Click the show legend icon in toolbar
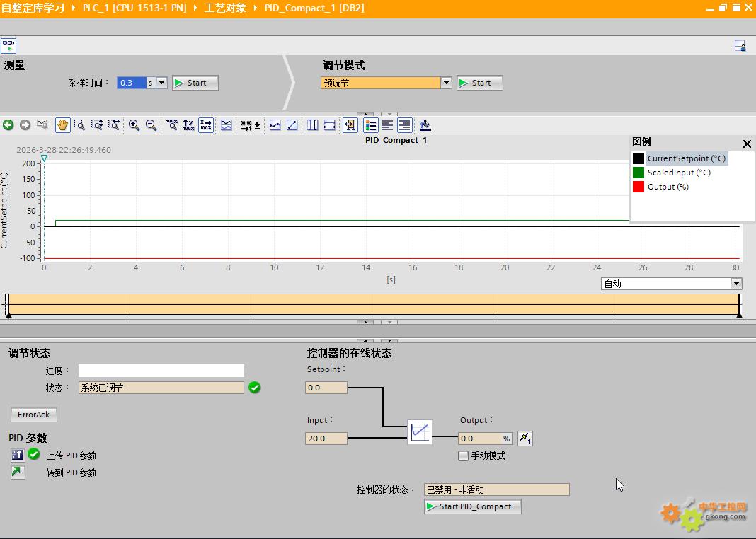 click(x=370, y=125)
